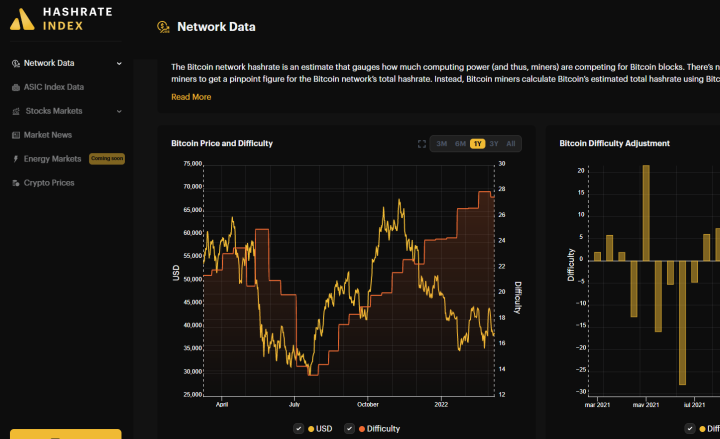The image size is (720, 439).
Task: Collapse the Network Data chevron
Action: (x=119, y=63)
